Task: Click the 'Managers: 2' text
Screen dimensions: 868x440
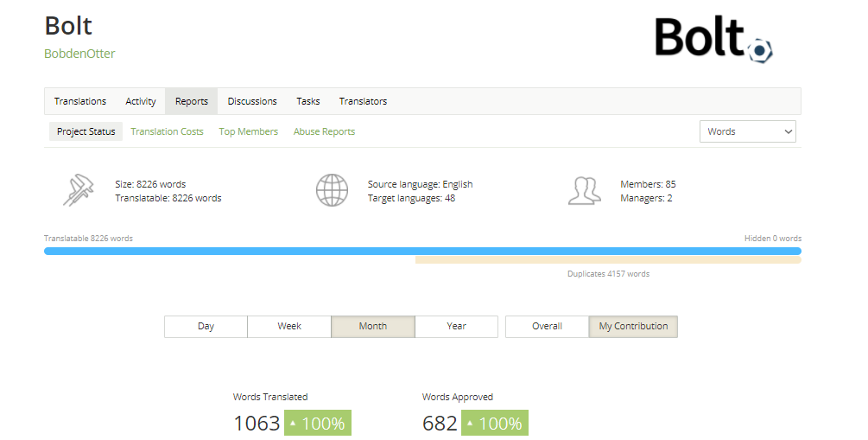Action: click(647, 198)
